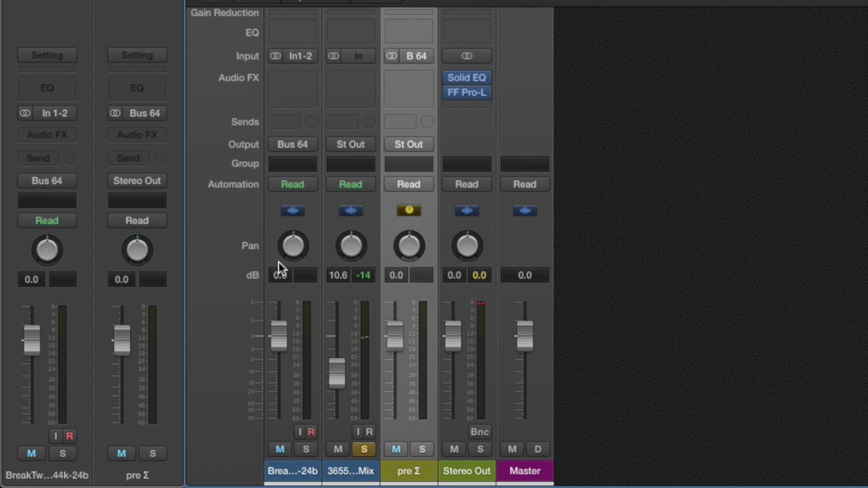Open the Solid EQ plug-in
Image resolution: width=868 pixels, height=488 pixels.
tap(467, 78)
